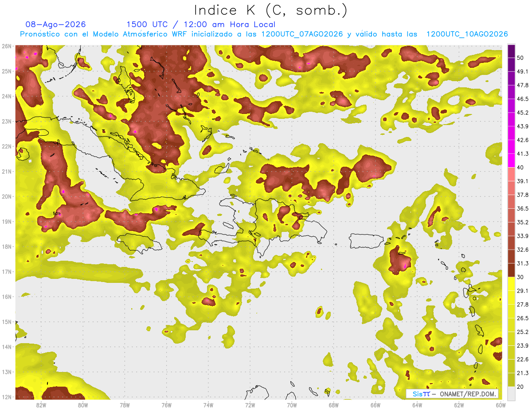The image size is (532, 411).
Task: Click the 74W longitude axis label
Action: pyautogui.click(x=208, y=405)
